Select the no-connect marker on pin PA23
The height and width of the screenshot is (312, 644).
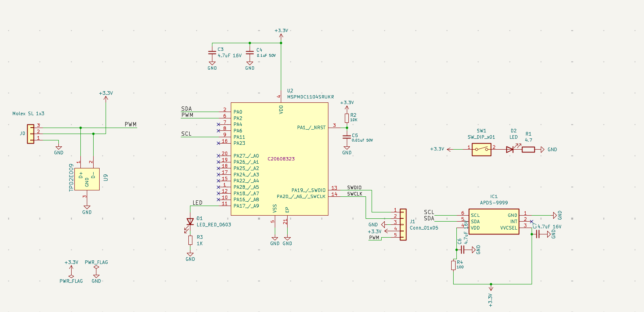click(x=218, y=143)
